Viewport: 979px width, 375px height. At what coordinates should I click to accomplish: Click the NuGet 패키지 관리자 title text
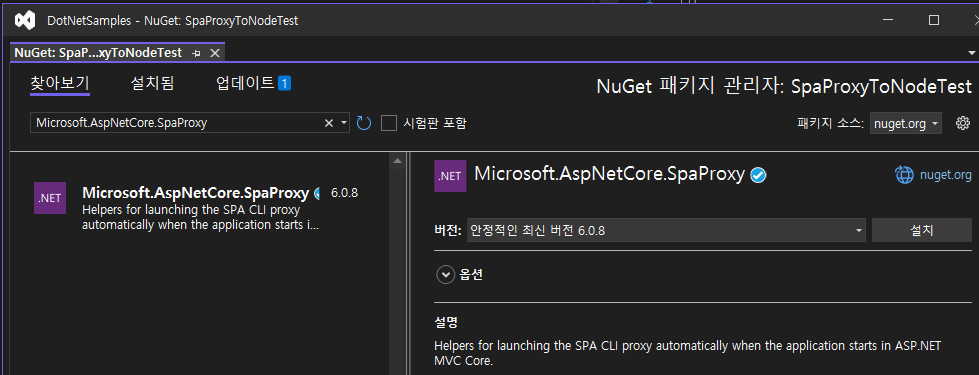pos(784,86)
